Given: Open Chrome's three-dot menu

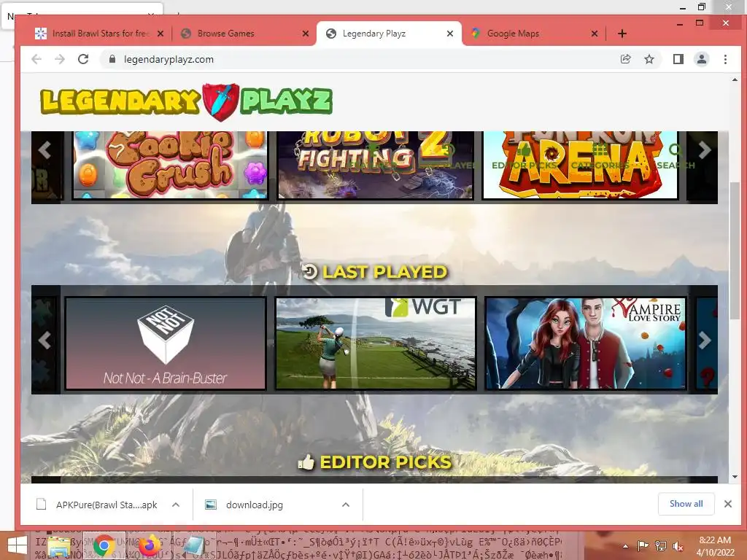Looking at the screenshot, I should pos(725,59).
